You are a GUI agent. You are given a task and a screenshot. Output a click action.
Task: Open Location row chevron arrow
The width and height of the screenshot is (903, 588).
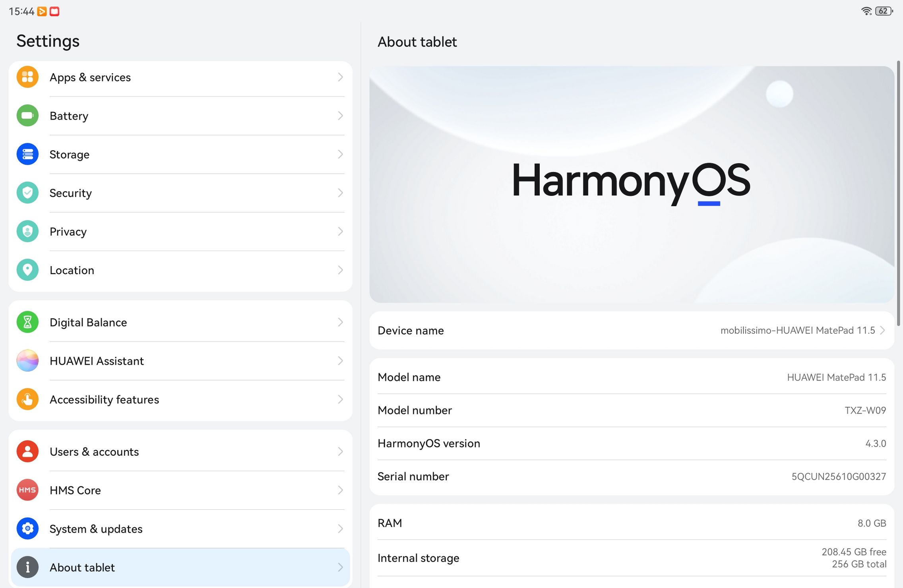pos(340,270)
